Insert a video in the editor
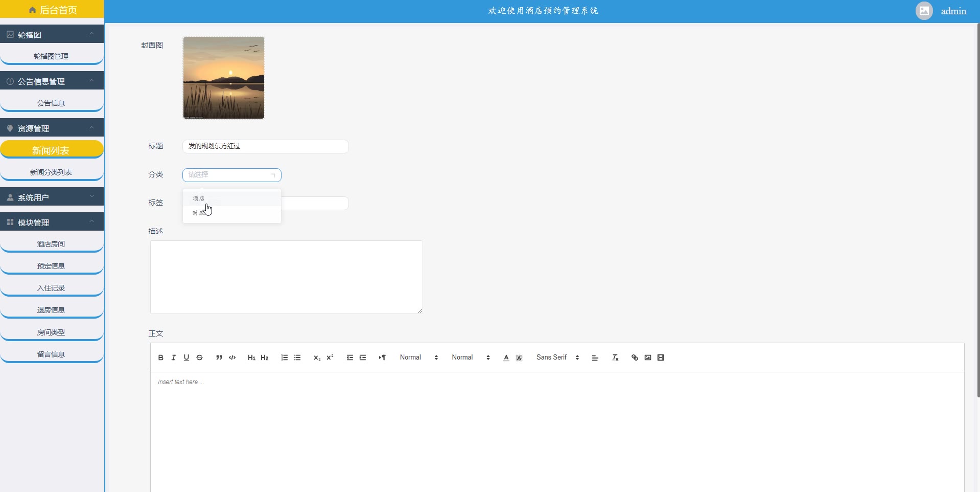 [x=661, y=357]
